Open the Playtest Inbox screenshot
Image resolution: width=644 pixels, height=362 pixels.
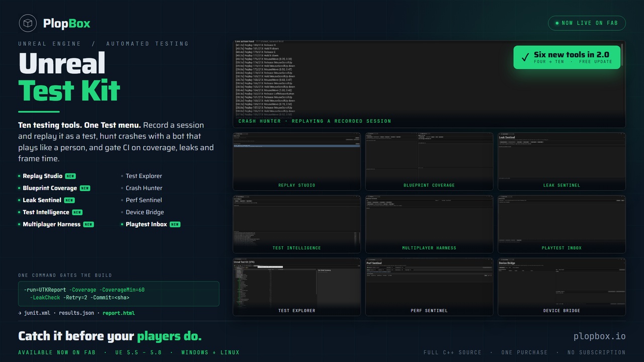561,224
